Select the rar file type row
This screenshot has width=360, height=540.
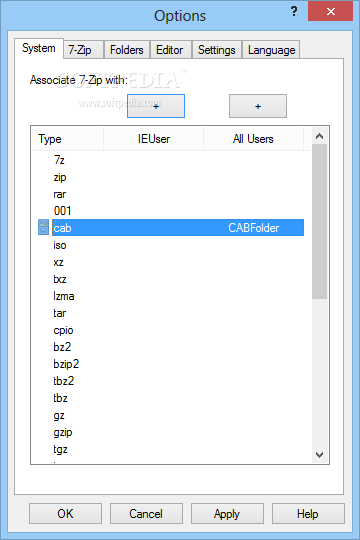click(171, 194)
